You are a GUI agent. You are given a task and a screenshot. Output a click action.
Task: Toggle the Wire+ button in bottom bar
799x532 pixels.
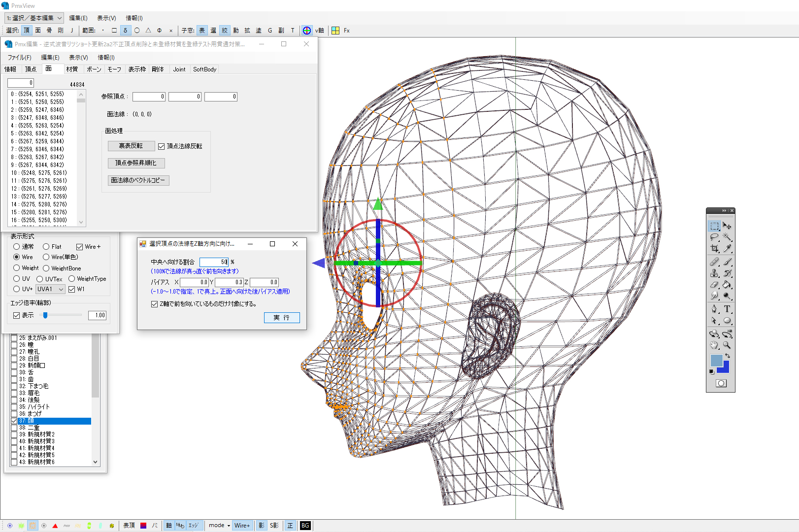click(242, 526)
